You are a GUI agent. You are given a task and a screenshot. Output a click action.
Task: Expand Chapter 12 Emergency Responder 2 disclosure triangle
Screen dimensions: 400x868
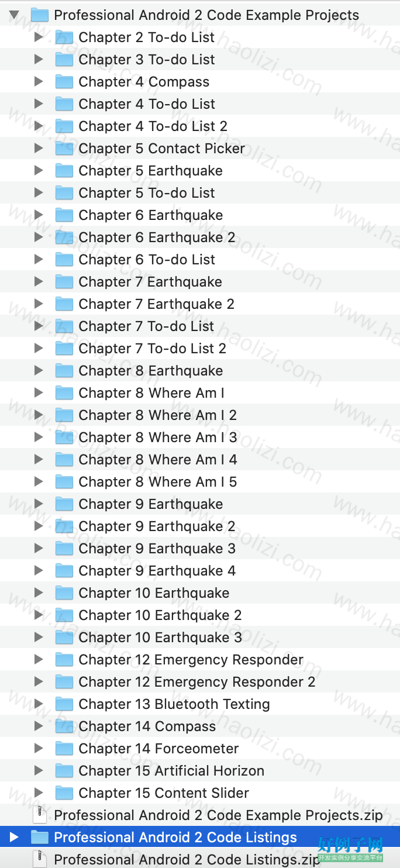coord(39,682)
